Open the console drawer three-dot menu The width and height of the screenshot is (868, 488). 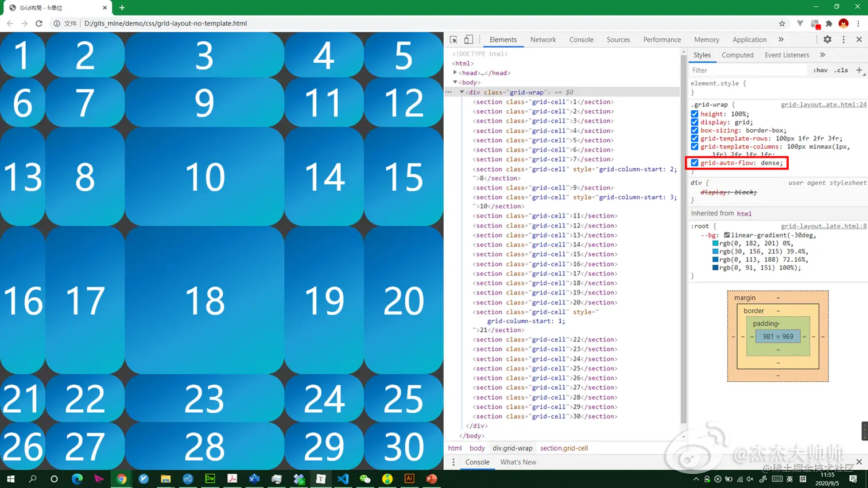(454, 462)
